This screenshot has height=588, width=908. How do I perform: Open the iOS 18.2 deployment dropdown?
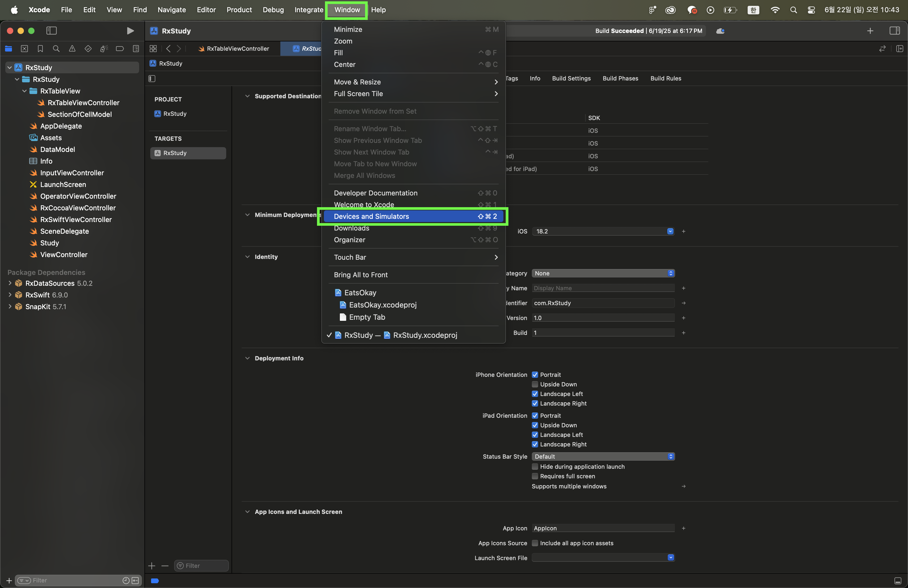670,231
